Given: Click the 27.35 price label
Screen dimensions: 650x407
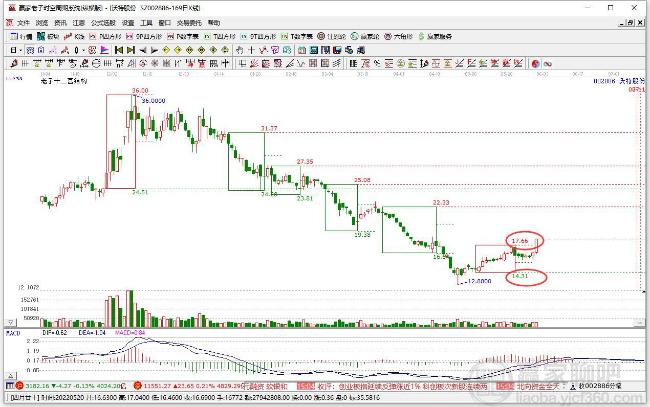Looking at the screenshot, I should point(305,162).
